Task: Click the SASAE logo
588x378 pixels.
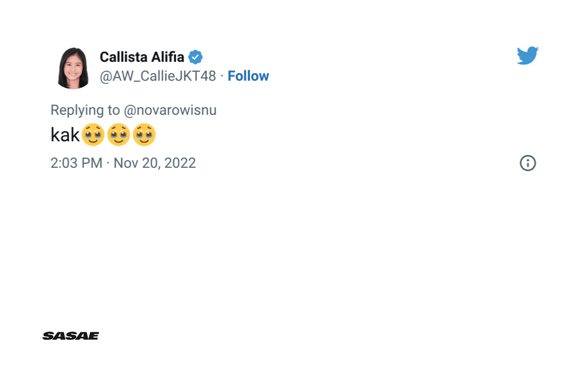Action: pos(71,336)
